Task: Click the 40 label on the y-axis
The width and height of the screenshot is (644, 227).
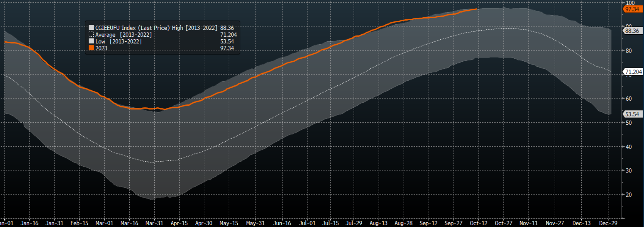Action: point(629,147)
